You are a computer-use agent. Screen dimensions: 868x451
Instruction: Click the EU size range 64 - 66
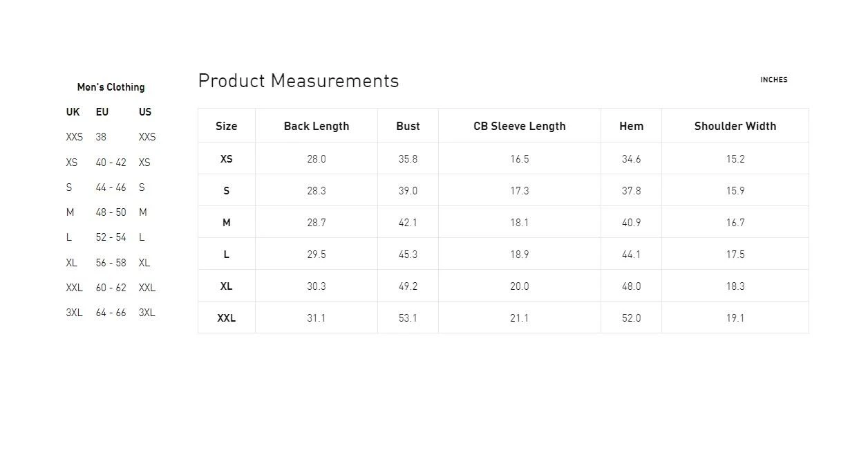click(111, 313)
